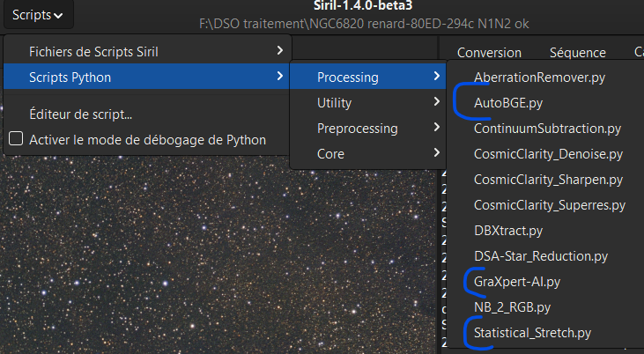
Task: Run AberrationRemover.py script
Action: (539, 77)
